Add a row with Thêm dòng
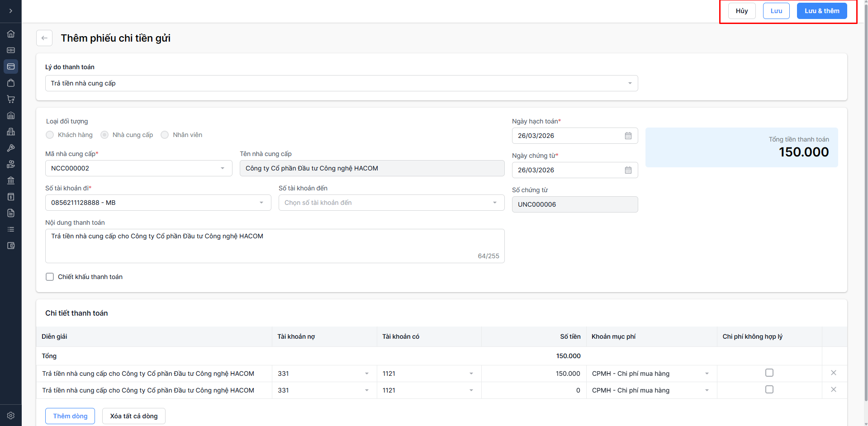868x426 pixels. click(x=70, y=416)
